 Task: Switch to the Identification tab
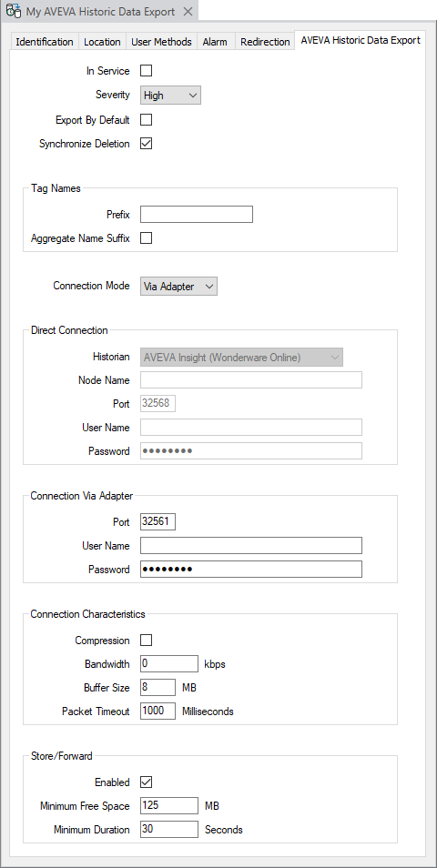pyautogui.click(x=45, y=42)
